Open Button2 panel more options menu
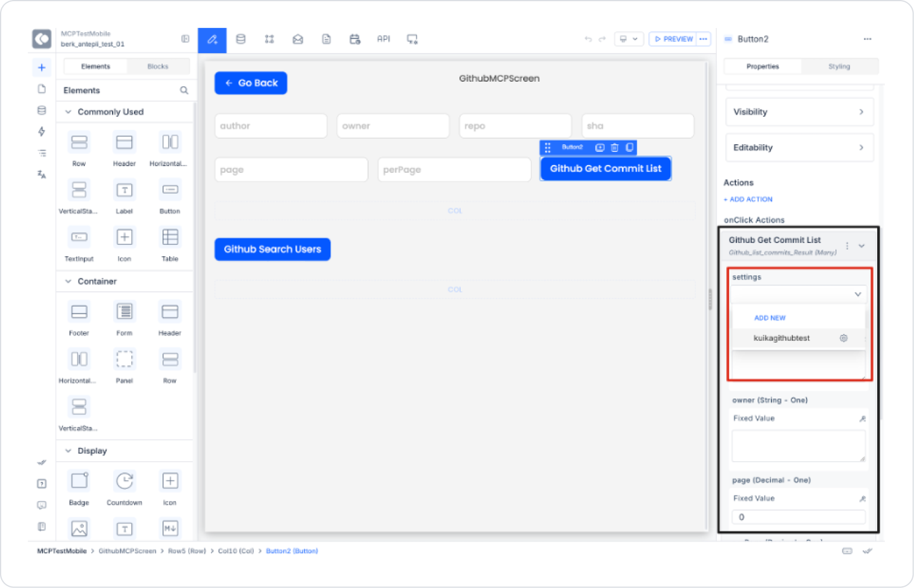The image size is (914, 588). pos(868,39)
